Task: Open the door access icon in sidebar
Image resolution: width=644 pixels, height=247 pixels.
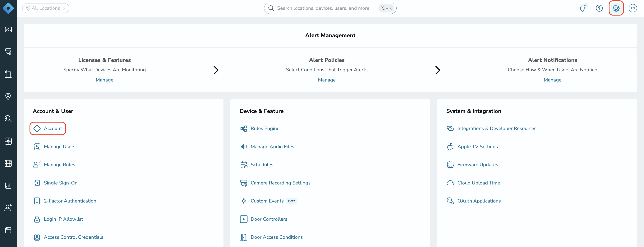Action: 8,74
